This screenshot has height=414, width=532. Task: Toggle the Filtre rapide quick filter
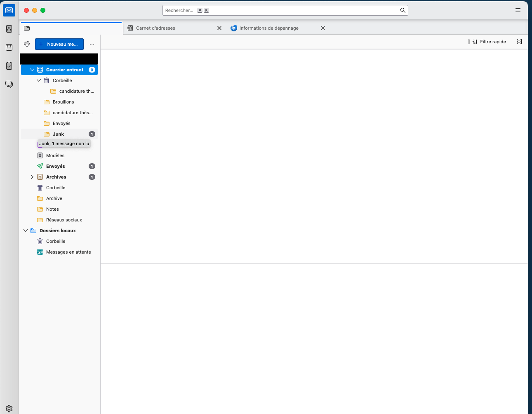tap(489, 42)
